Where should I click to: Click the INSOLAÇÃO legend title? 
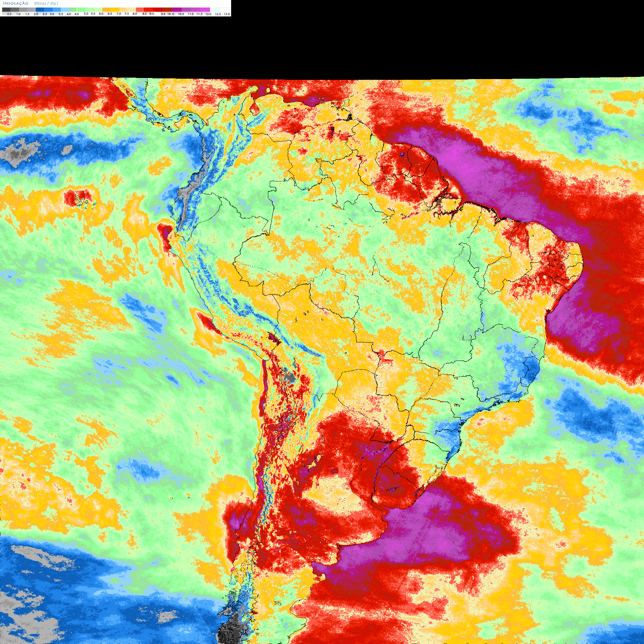16,3
